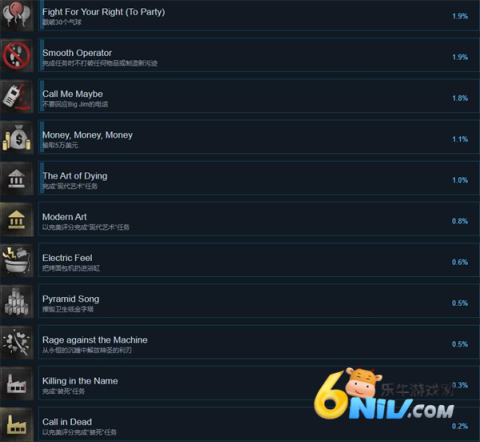Select the 0.6% percentage for Electric Feel

pos(460,262)
